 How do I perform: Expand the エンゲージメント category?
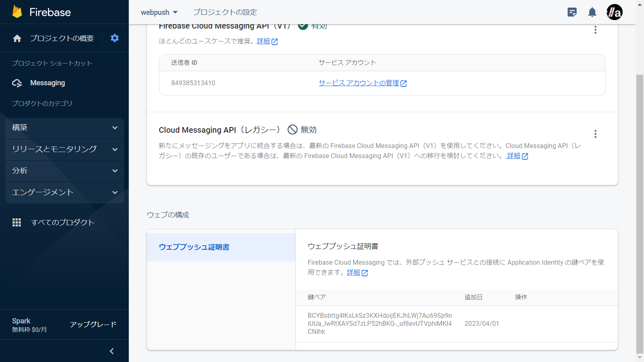64,192
